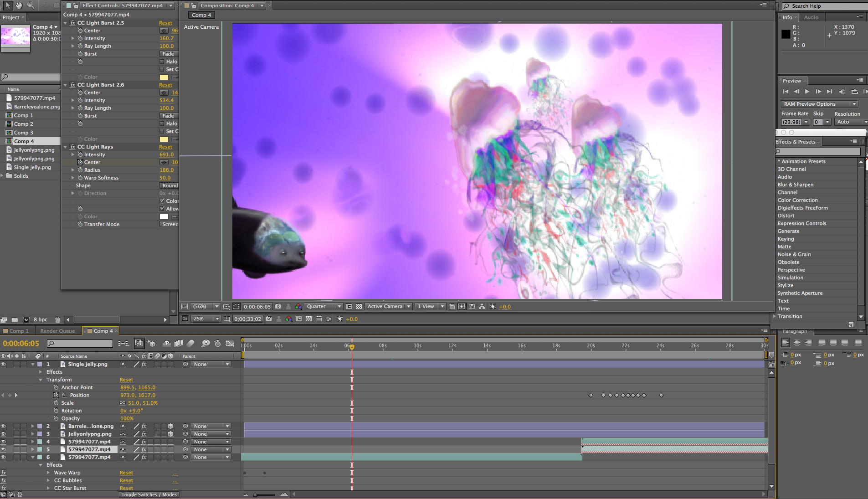This screenshot has width=868, height=499.
Task: Enable the Halo checkbox under CC Light Burst 2.5
Action: (162, 62)
